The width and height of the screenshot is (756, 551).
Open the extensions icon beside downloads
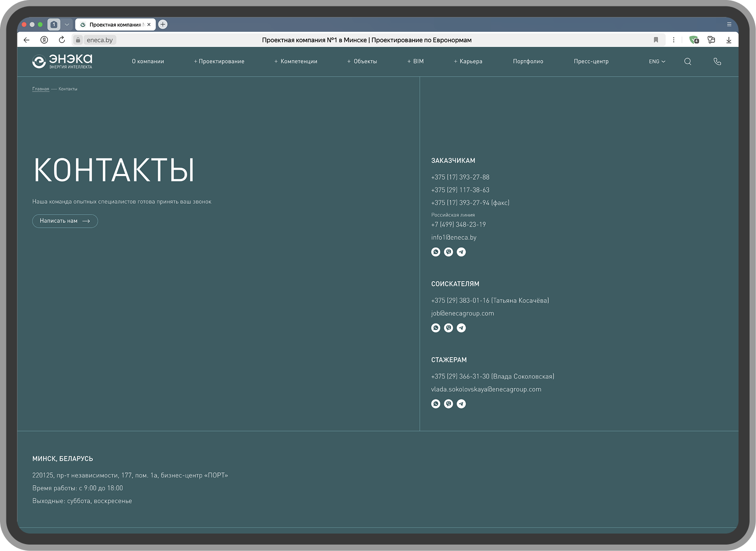711,40
